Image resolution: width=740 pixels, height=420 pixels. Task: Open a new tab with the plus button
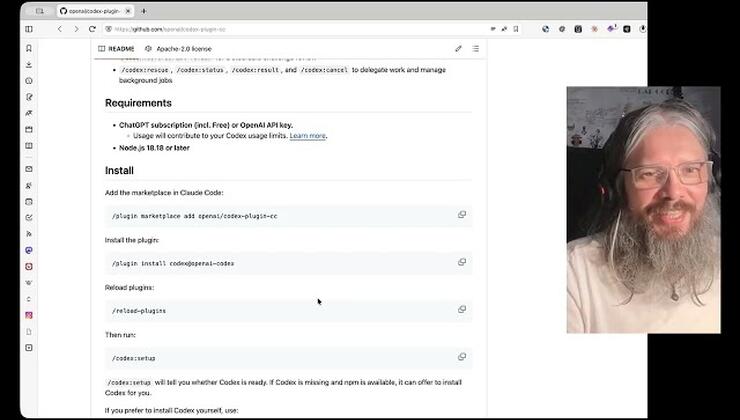coord(143,11)
